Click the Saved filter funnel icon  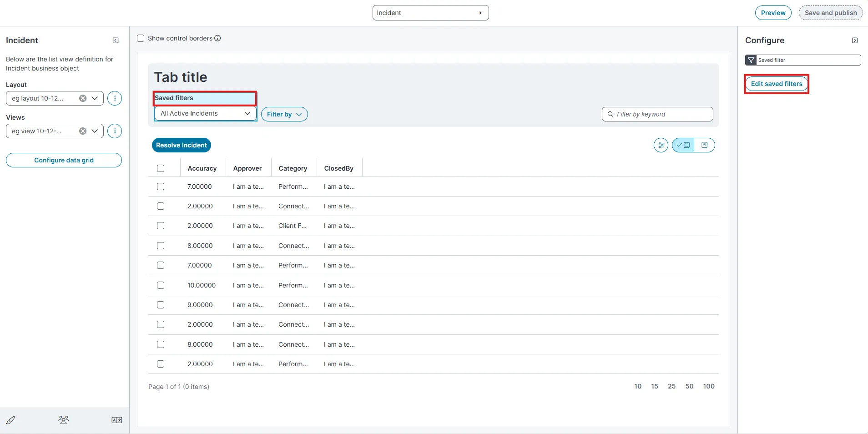[x=751, y=60]
